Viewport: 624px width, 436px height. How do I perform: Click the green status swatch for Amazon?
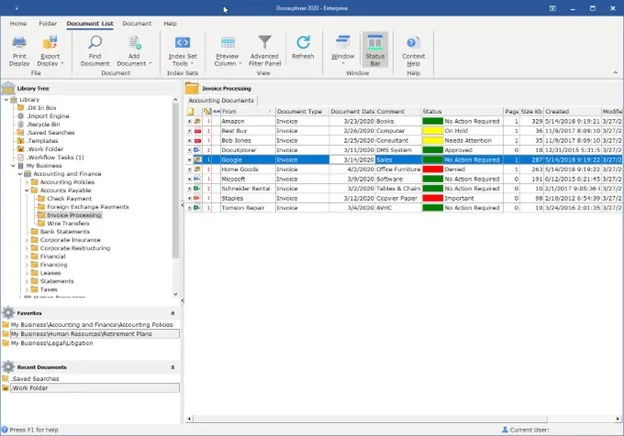click(433, 121)
